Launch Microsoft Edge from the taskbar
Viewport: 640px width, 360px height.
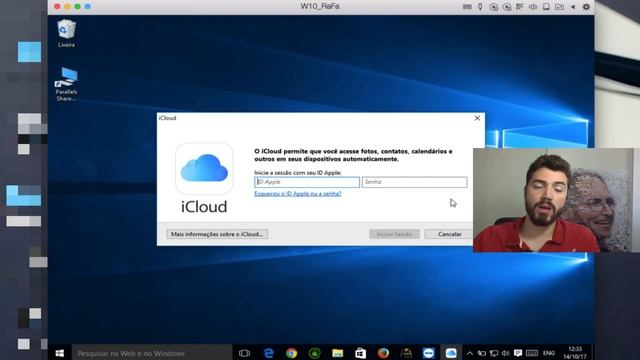[268, 353]
